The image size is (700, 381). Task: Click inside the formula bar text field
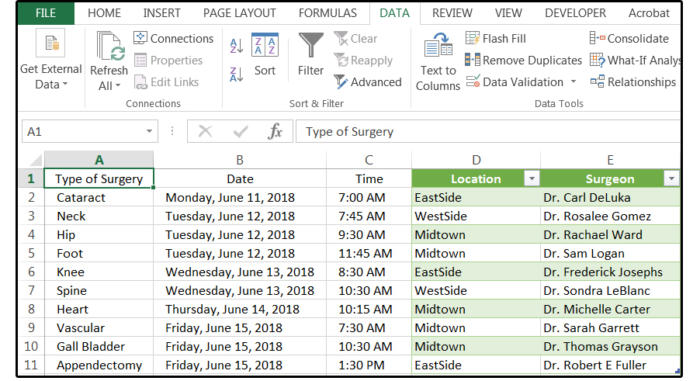(x=488, y=131)
